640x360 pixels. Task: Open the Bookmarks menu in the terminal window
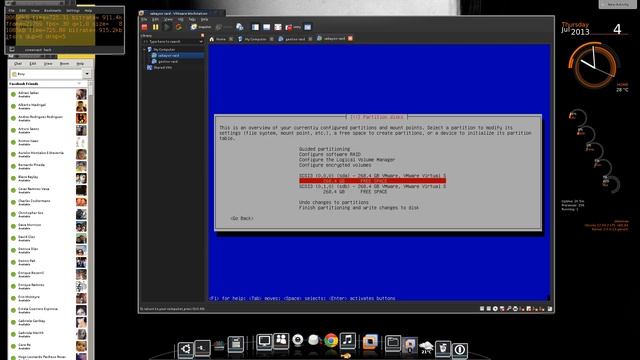point(52,11)
